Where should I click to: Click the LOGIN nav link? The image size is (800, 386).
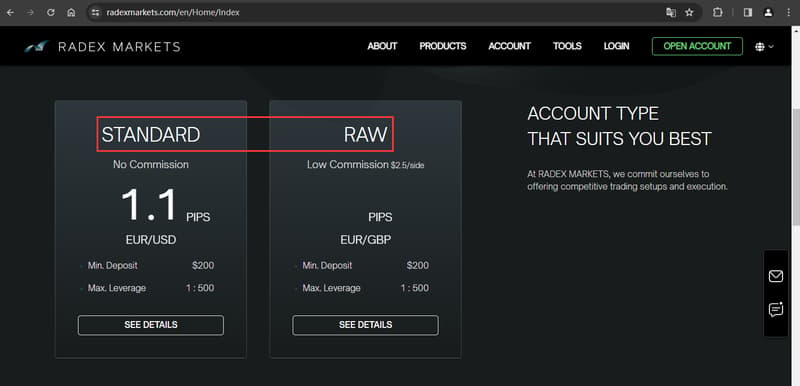616,46
